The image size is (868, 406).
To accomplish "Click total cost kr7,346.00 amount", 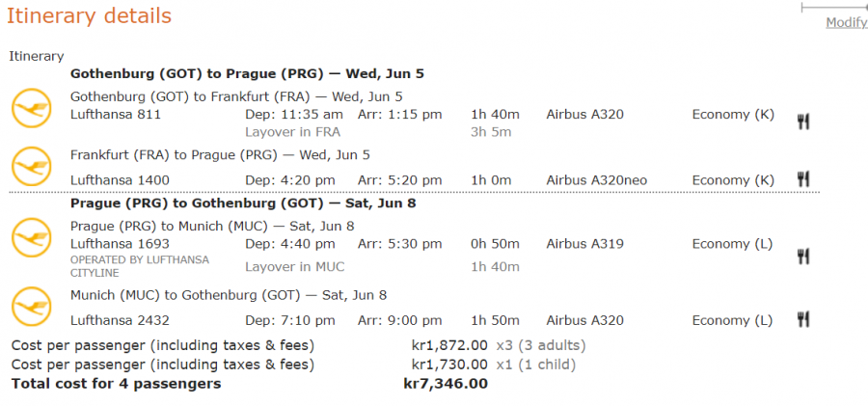I will coord(446,384).
